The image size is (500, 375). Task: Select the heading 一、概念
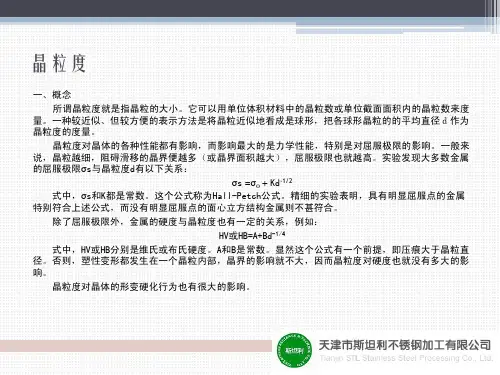coord(52,95)
